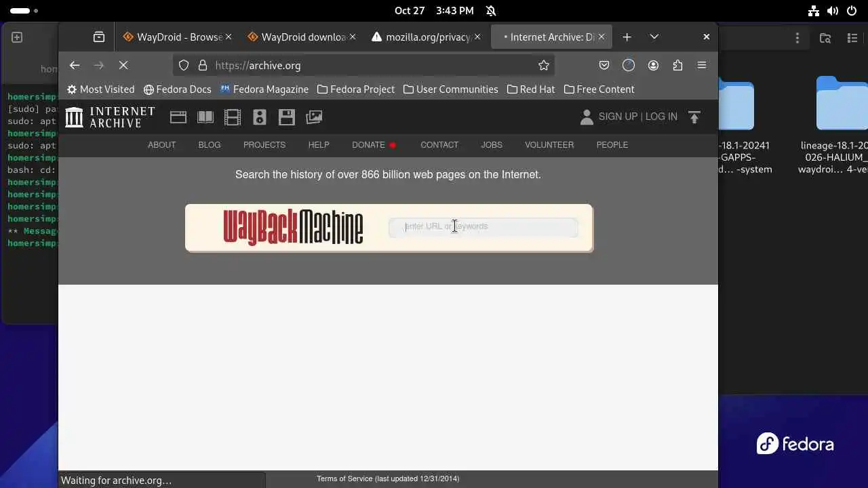
Task: Click the Wayback Machine logo
Action: [x=293, y=227]
